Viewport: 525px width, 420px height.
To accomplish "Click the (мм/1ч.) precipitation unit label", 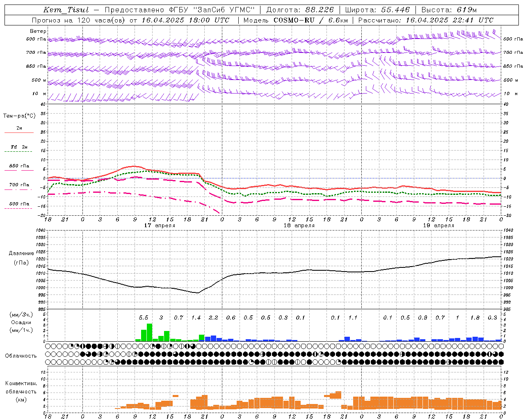I will point(21,330).
